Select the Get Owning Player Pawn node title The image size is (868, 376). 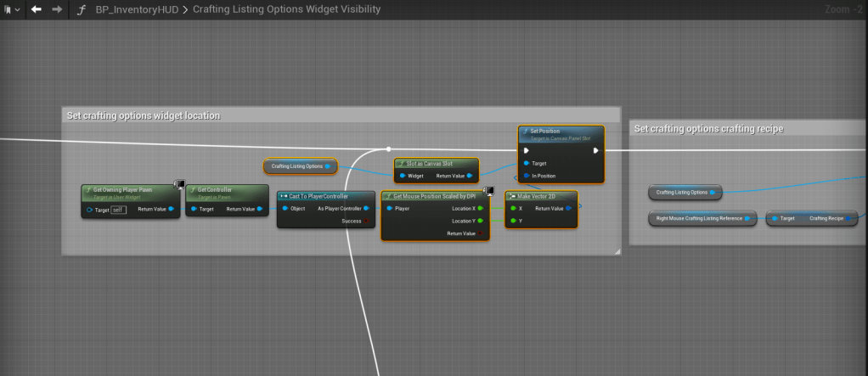(122, 189)
